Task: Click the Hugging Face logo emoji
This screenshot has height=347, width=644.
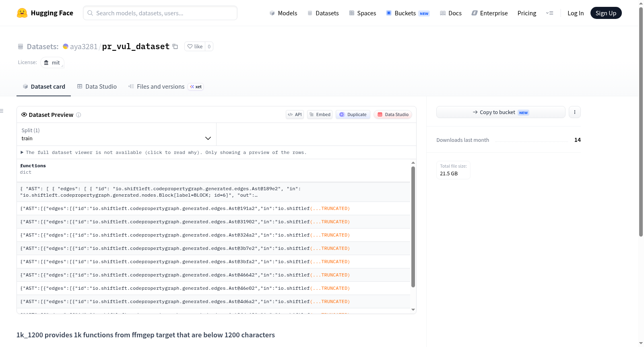Action: [22, 13]
